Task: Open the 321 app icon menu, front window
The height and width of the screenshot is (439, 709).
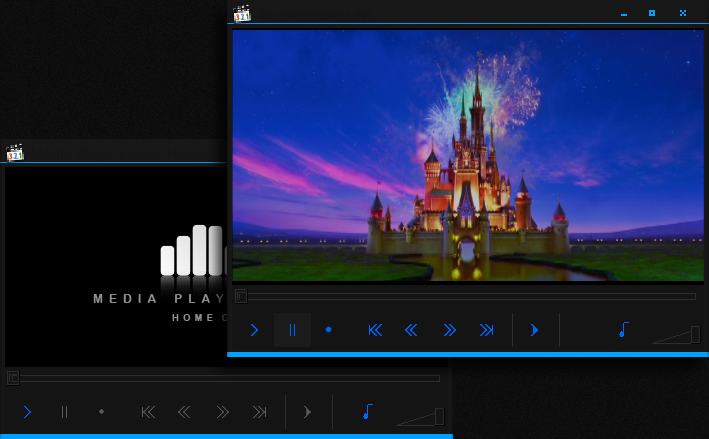Action: click(242, 14)
